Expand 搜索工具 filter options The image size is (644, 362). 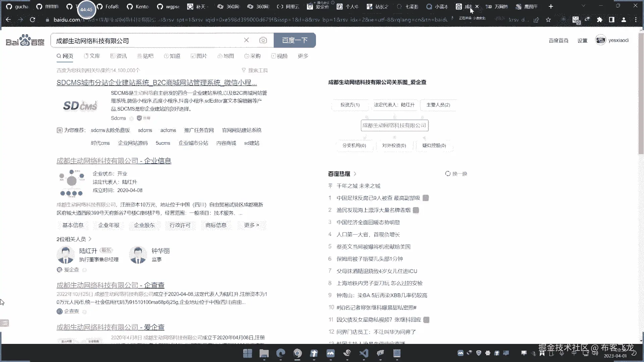[255, 70]
